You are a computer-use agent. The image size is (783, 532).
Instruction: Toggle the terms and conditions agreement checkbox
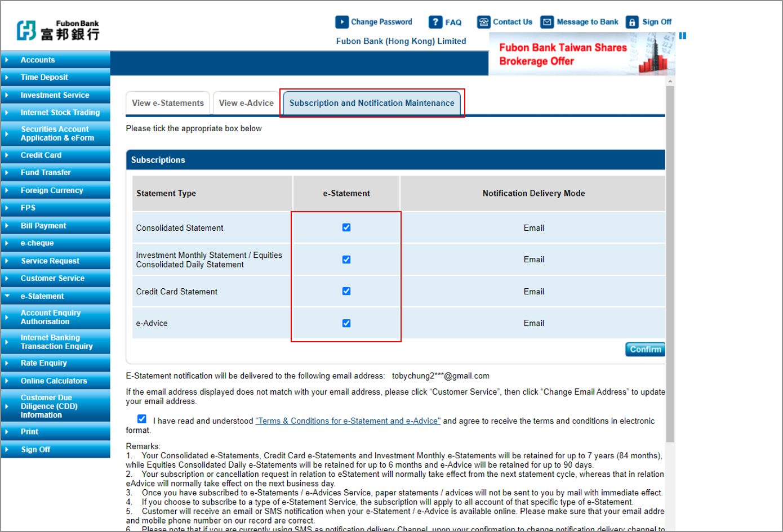click(142, 419)
